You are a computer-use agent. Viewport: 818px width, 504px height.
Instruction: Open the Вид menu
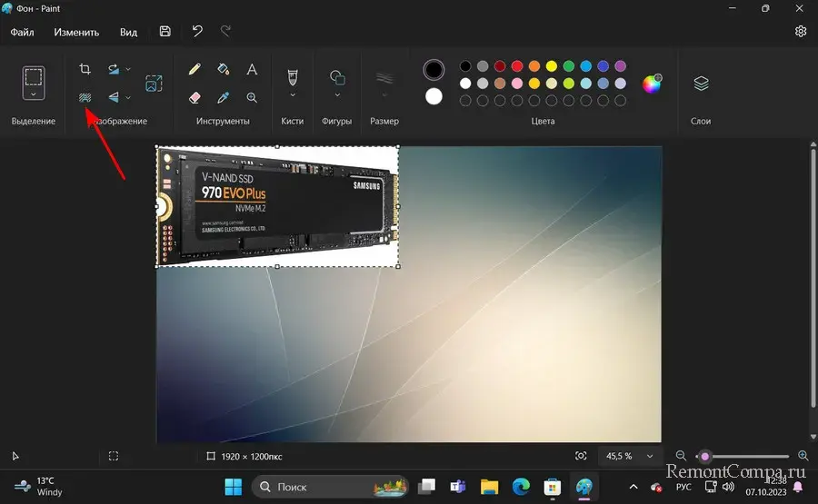tap(129, 32)
